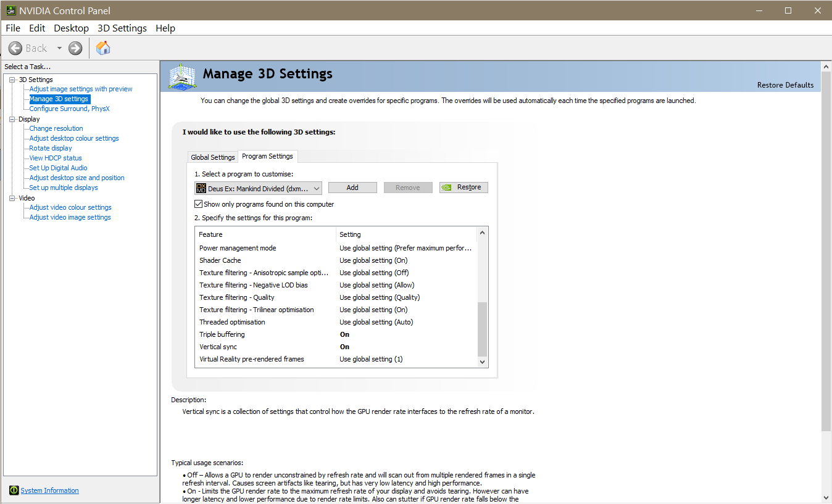
Task: Click the NVIDIA Control Panel title icon
Action: click(x=10, y=10)
